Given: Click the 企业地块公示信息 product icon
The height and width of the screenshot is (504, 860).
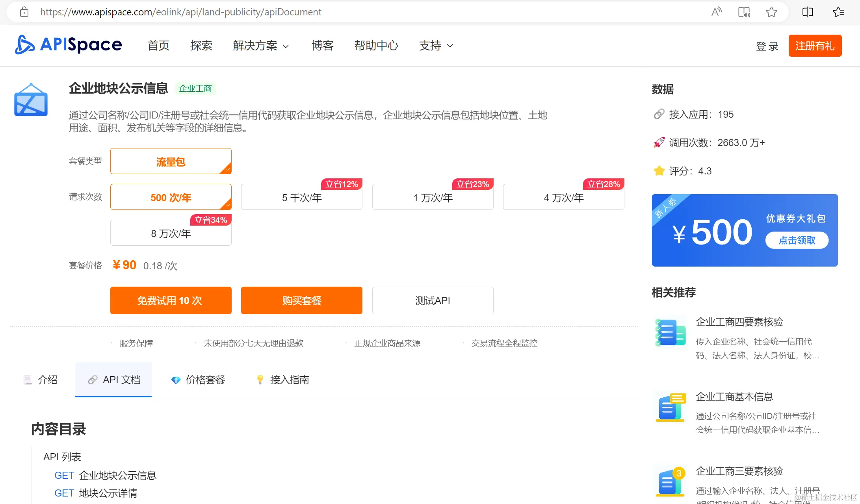Looking at the screenshot, I should [x=31, y=100].
